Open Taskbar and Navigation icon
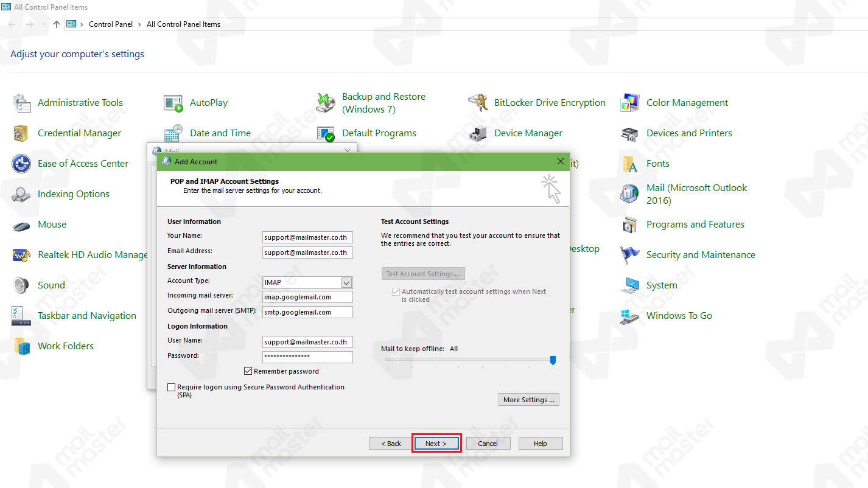The image size is (868, 488). point(21,316)
